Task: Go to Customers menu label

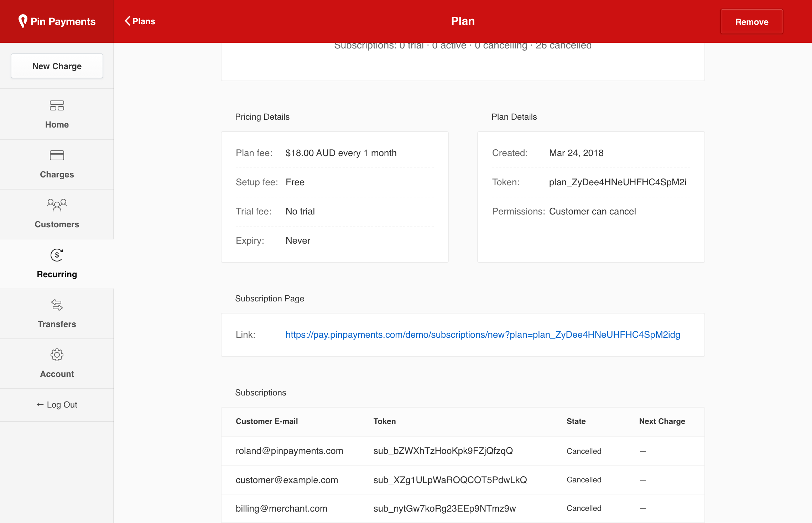Action: coord(57,224)
